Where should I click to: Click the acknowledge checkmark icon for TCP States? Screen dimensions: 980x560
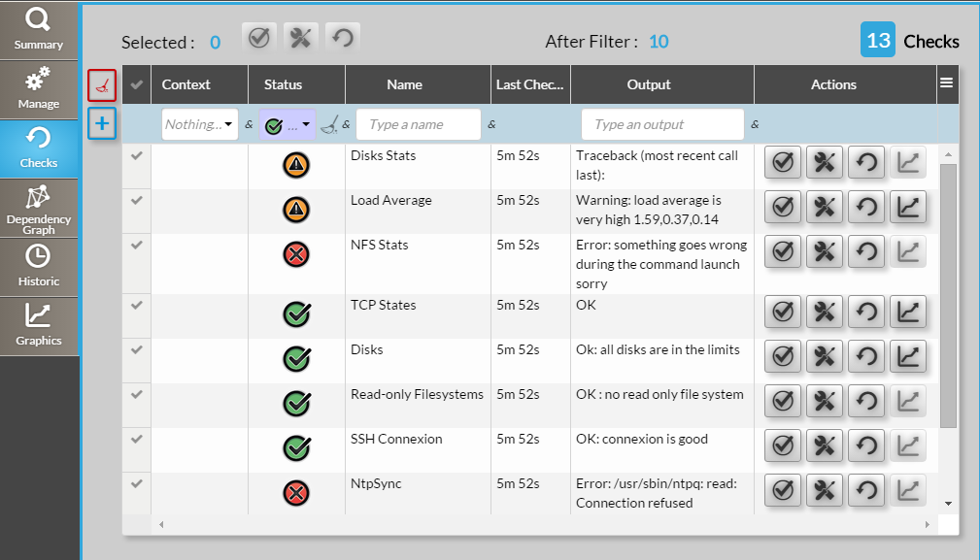(783, 312)
